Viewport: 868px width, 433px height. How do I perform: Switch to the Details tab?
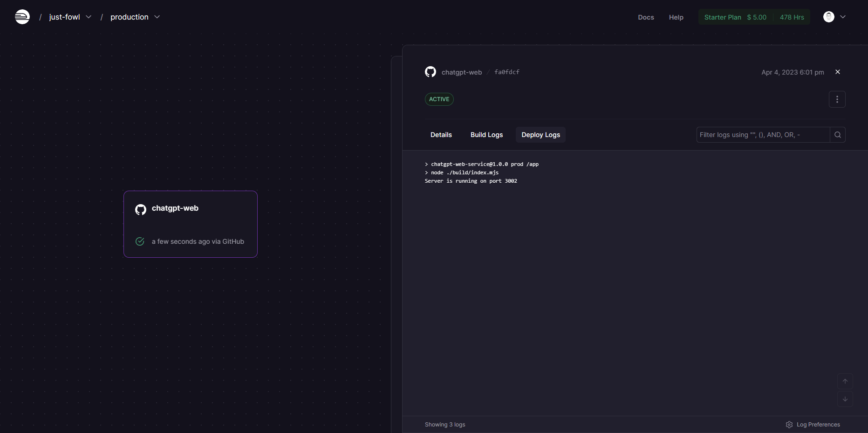click(441, 135)
